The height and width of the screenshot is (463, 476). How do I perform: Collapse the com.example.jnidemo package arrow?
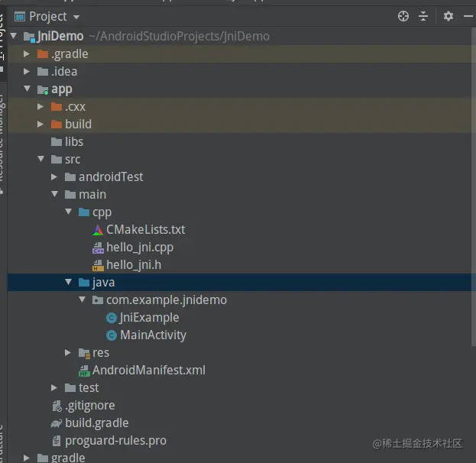83,299
